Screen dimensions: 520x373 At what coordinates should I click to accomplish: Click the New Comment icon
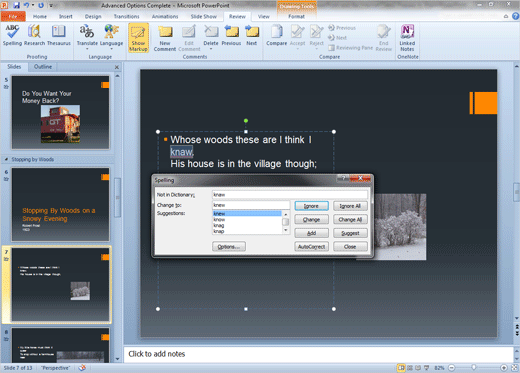[x=165, y=38]
